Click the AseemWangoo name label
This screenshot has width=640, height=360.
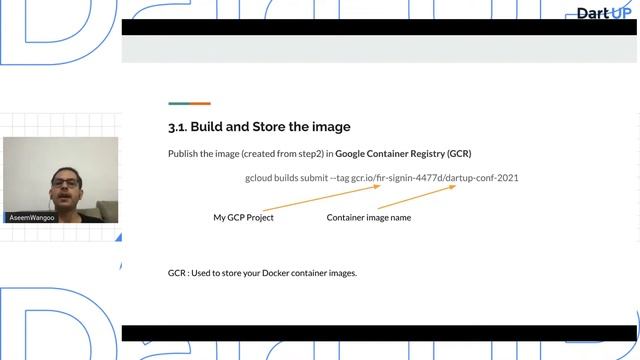pyautogui.click(x=31, y=218)
